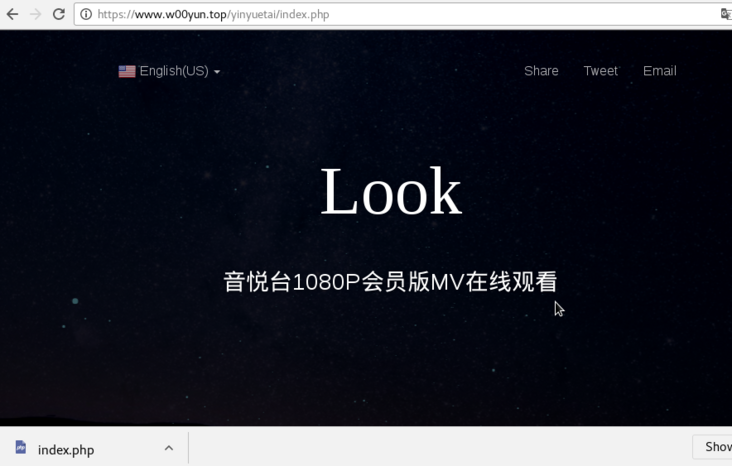The width and height of the screenshot is (732, 466).
Task: Click the Email link
Action: point(659,71)
